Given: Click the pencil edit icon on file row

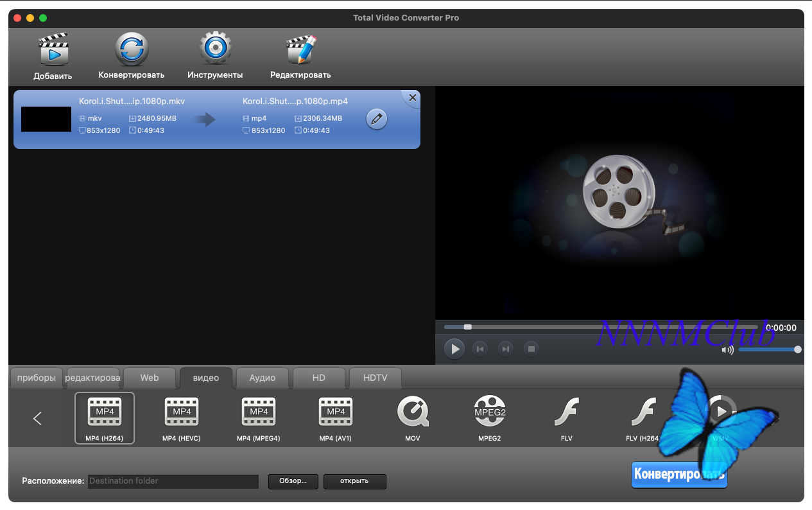Looking at the screenshot, I should coord(377,119).
